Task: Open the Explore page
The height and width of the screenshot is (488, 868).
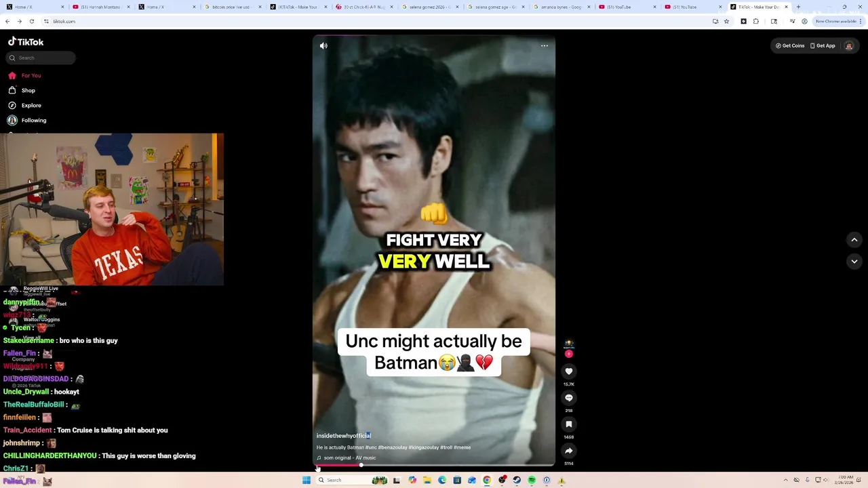Action: (24, 105)
